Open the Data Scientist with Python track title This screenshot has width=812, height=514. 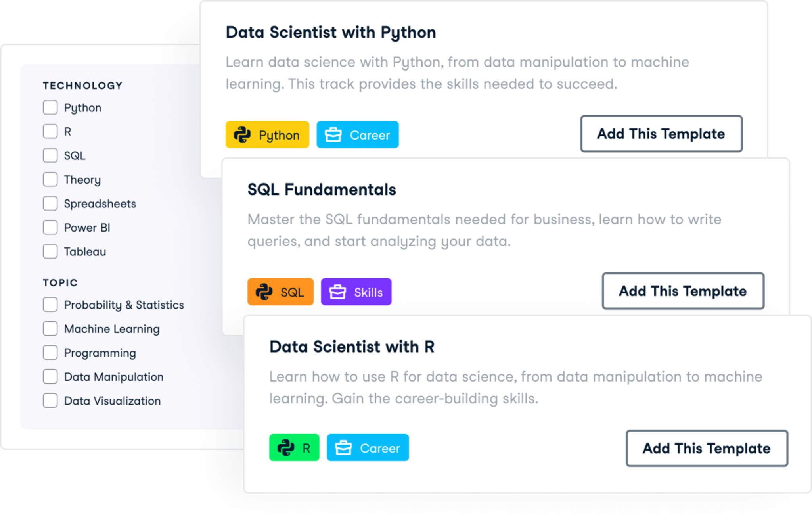[330, 32]
